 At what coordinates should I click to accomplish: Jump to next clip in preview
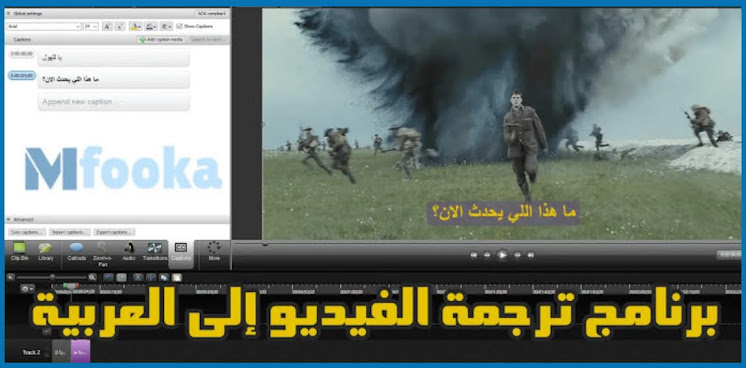[530, 255]
